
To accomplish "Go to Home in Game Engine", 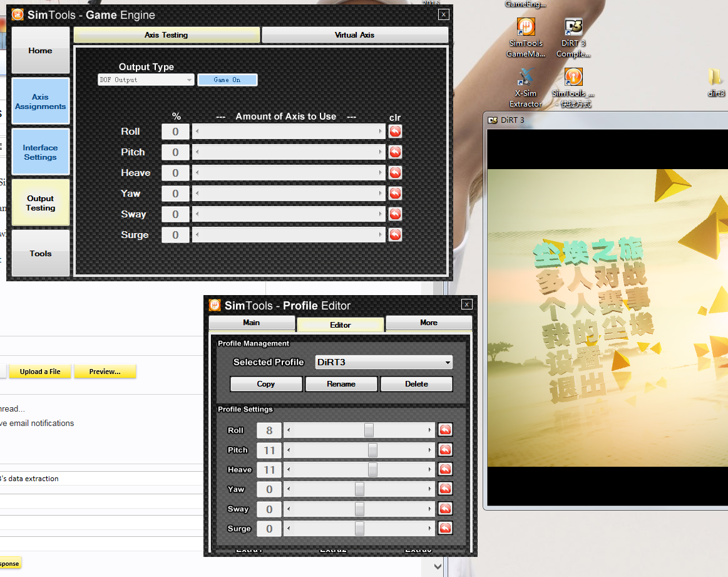I will (x=41, y=50).
